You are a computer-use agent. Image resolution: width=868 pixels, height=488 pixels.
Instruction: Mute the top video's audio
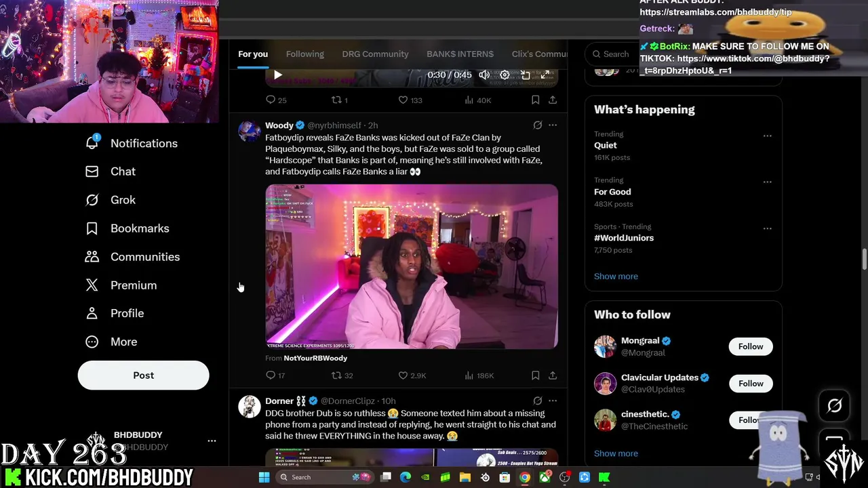pos(484,75)
